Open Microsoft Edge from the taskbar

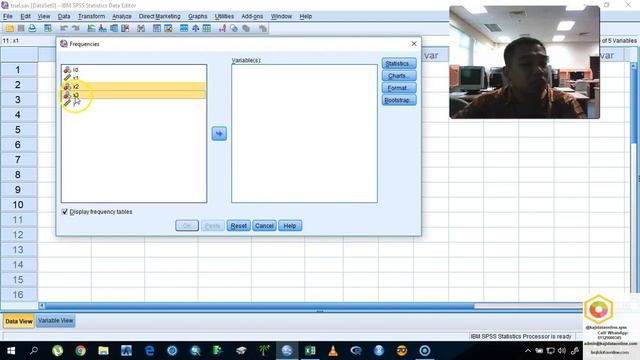coord(149,351)
